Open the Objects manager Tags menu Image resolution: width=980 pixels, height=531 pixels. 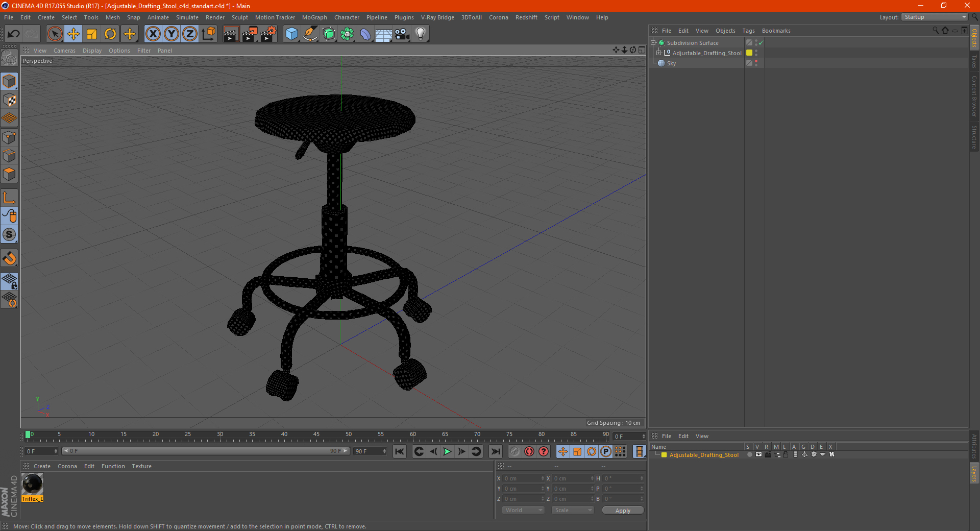[x=748, y=31]
